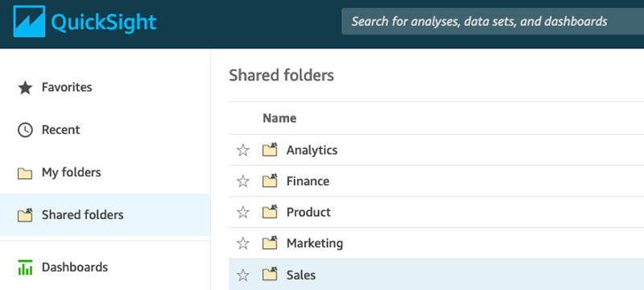The height and width of the screenshot is (290, 644).
Task: Open My folders in the sidebar
Action: click(x=105, y=172)
